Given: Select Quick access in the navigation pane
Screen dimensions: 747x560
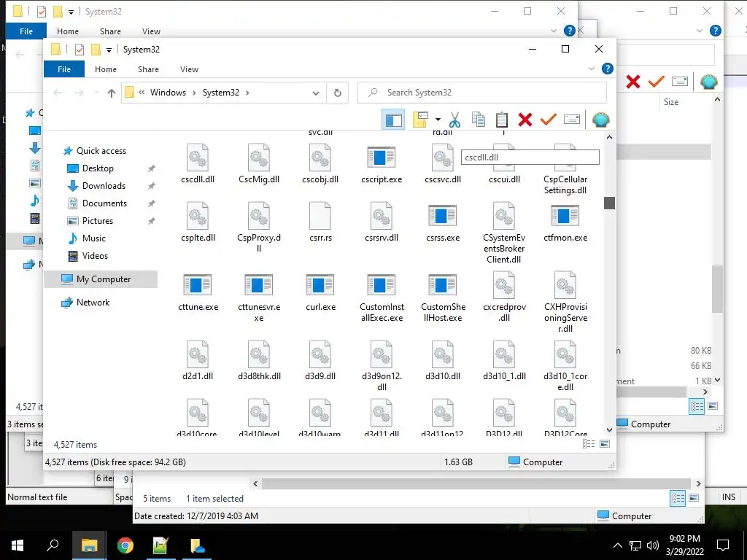Looking at the screenshot, I should click(x=101, y=151).
